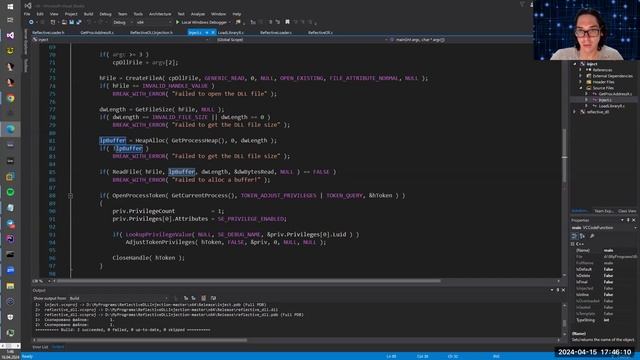Open the File menu
640x360 pixels.
click(x=27, y=14)
